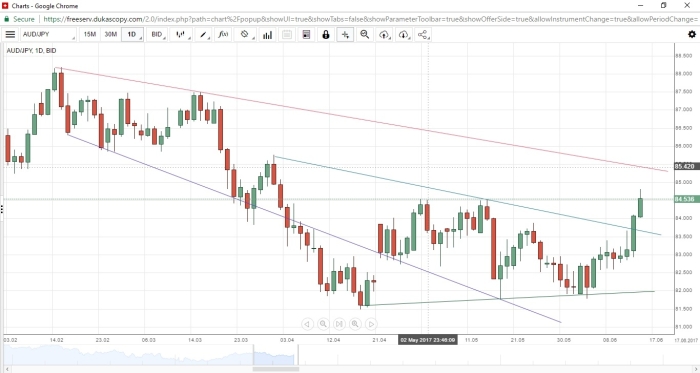Image resolution: width=700 pixels, height=373 pixels.
Task: Select the line drawing tool
Action: point(204,34)
